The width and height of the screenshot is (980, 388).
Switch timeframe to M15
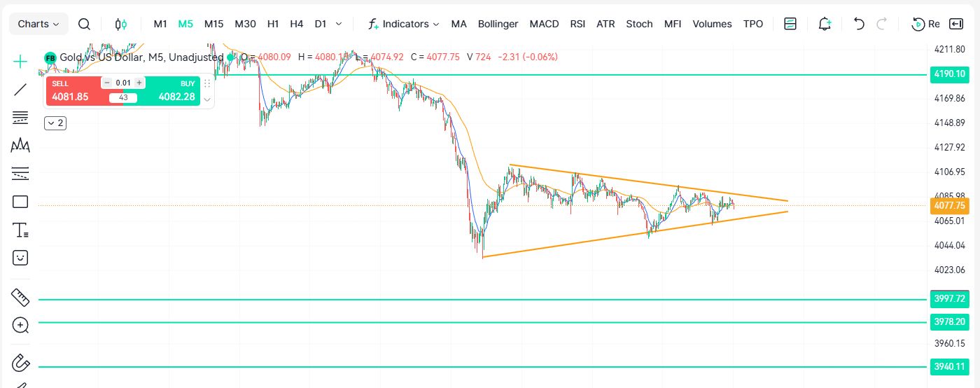coord(213,24)
